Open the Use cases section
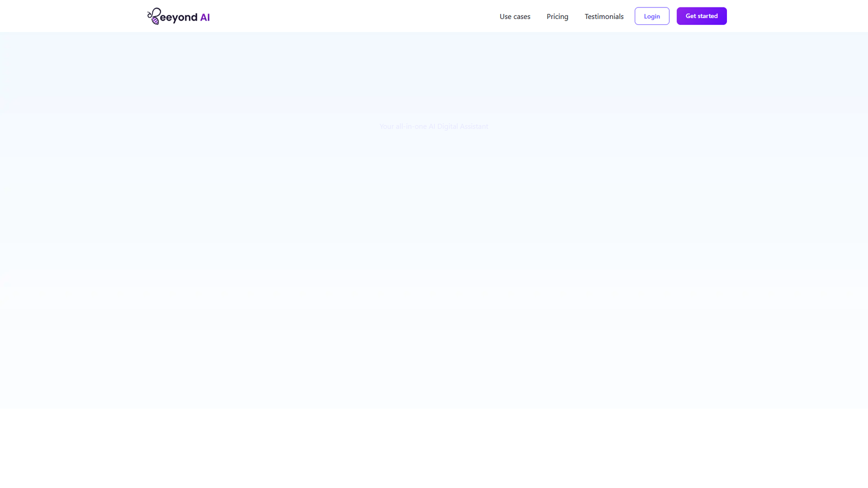Image resolution: width=868 pixels, height=488 pixels. (x=515, y=16)
